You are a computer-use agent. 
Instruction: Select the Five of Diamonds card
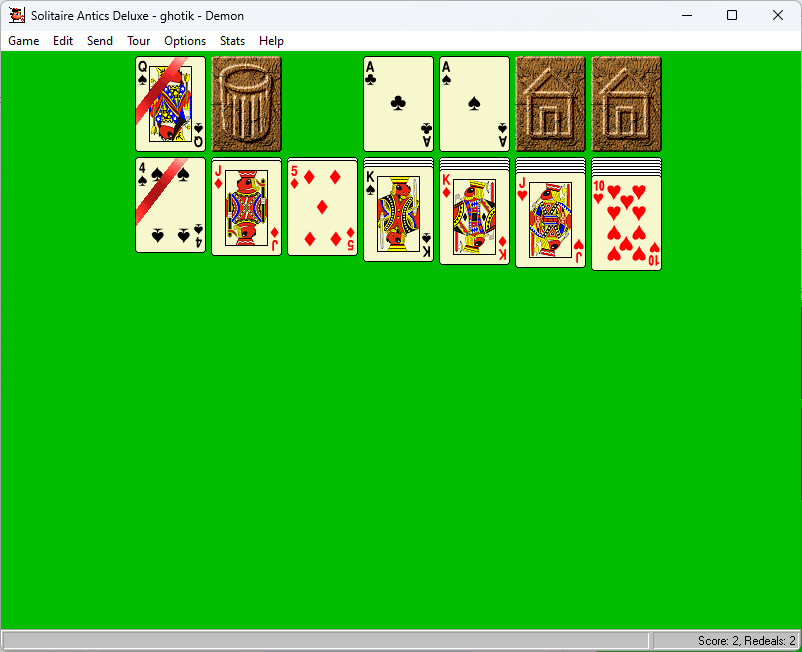pos(322,208)
